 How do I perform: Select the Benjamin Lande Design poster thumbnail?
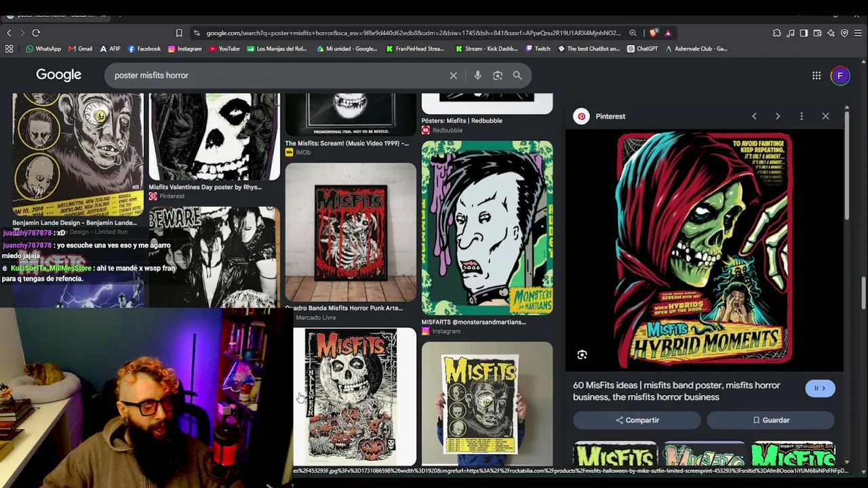click(x=78, y=155)
